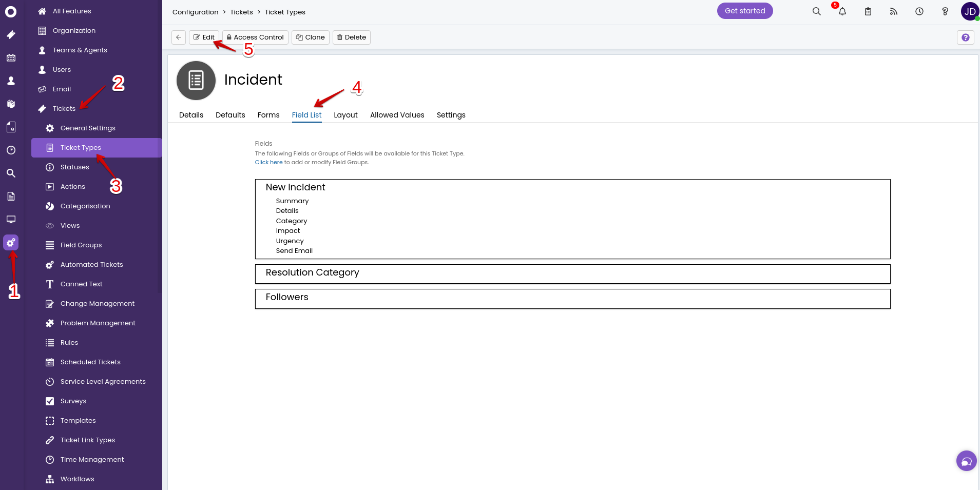
Task: Open the chat bubble widget
Action: tap(966, 461)
